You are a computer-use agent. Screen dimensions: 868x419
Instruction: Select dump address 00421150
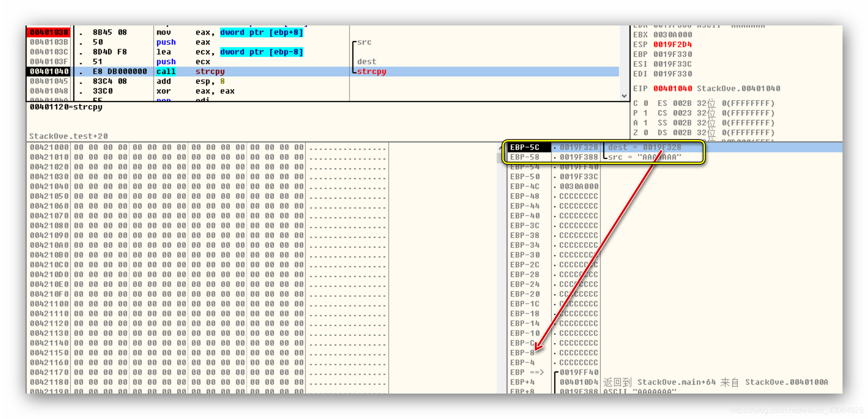(x=49, y=353)
